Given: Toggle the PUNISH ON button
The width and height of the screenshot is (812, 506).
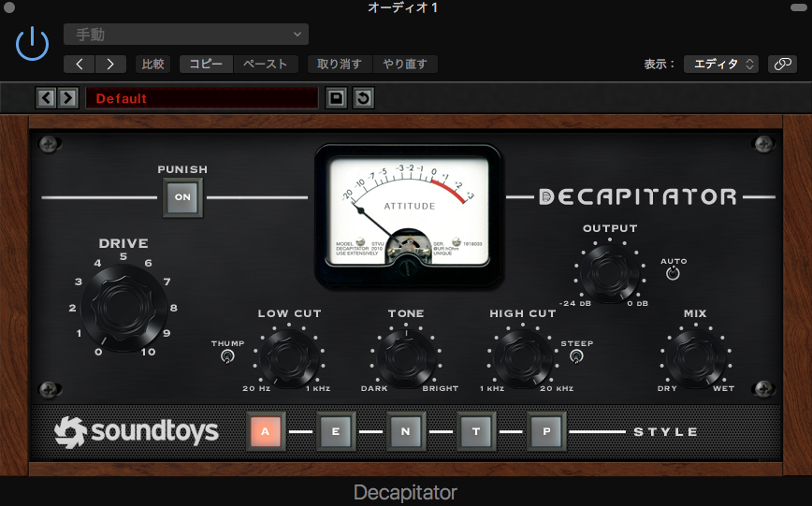Looking at the screenshot, I should point(182,197).
